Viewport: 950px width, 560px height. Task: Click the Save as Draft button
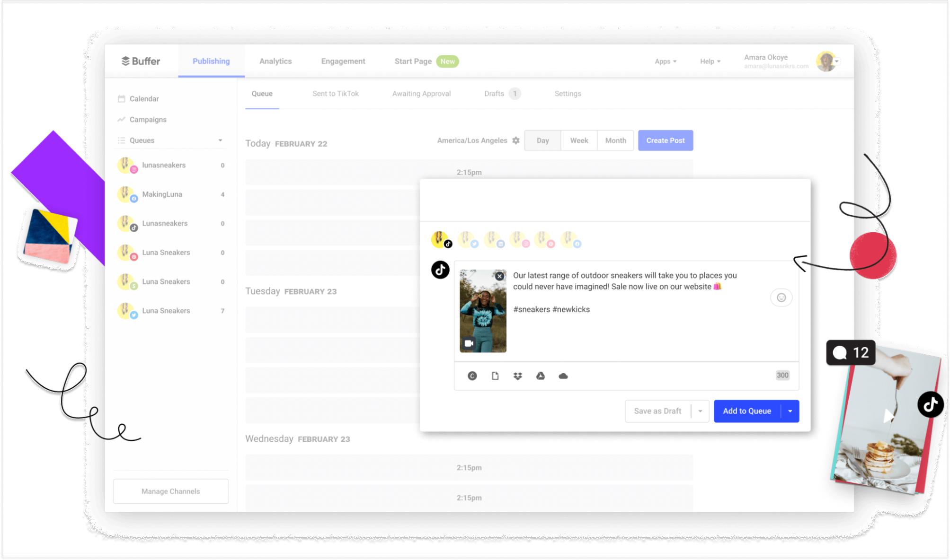click(657, 411)
